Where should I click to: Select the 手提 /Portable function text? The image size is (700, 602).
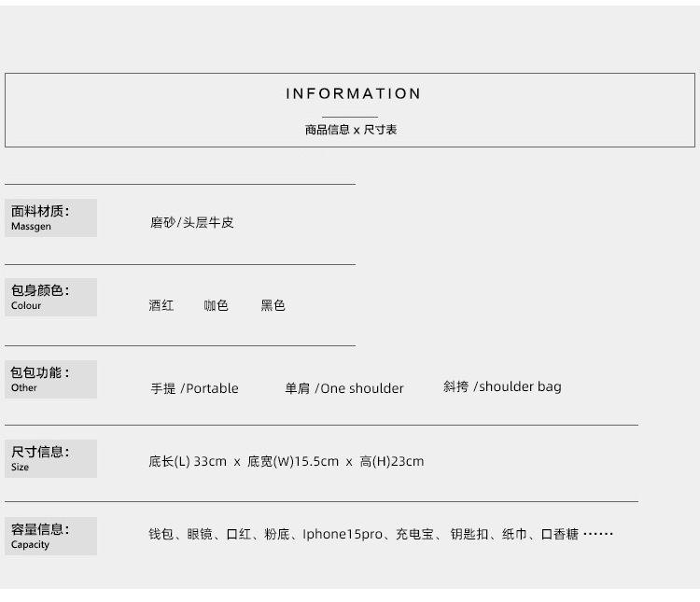pos(195,388)
